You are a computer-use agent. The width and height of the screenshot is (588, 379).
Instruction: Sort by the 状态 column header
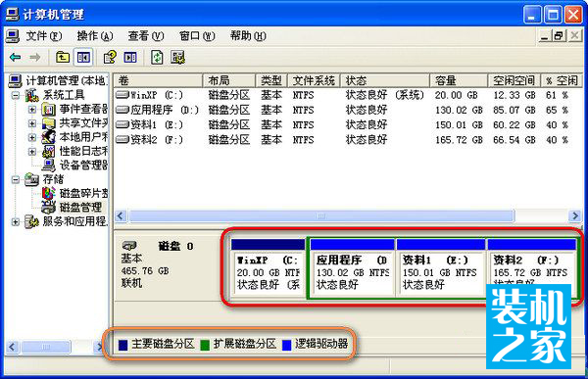(385, 80)
